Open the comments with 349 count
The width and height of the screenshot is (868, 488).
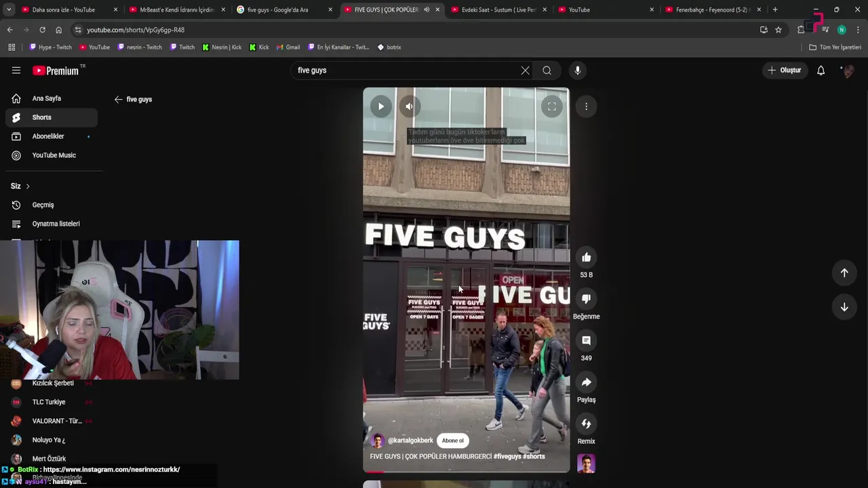pyautogui.click(x=586, y=341)
